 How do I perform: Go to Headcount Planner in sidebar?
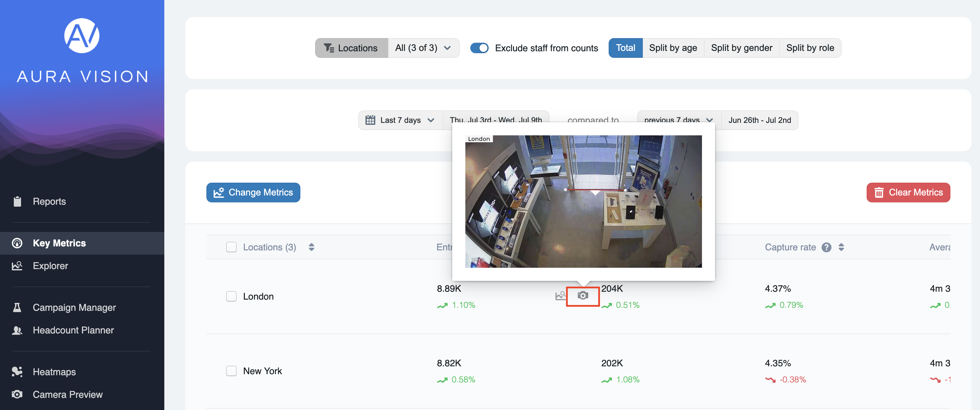click(73, 330)
